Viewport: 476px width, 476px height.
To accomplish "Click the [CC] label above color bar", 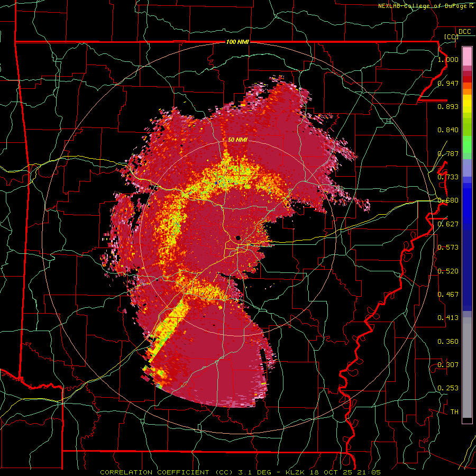I will click(451, 36).
